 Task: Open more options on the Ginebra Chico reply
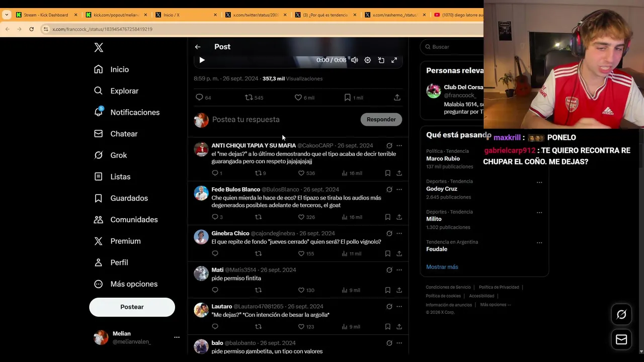399,233
